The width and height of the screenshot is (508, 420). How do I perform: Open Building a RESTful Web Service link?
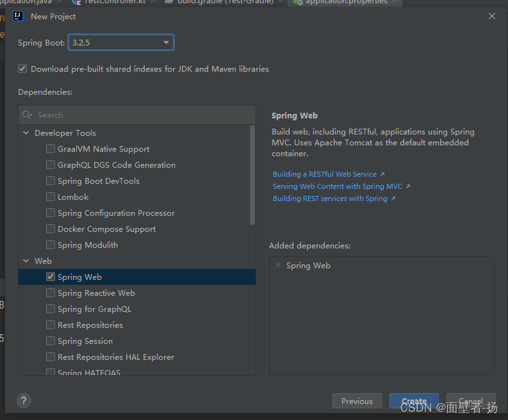pyautogui.click(x=325, y=174)
